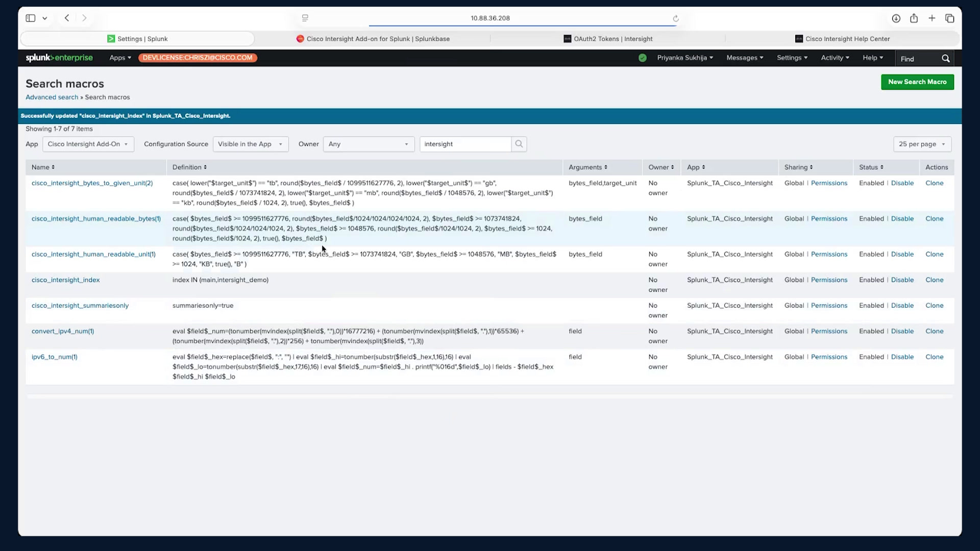The width and height of the screenshot is (980, 551).
Task: Click the browser forward arrow
Action: pyautogui.click(x=84, y=18)
